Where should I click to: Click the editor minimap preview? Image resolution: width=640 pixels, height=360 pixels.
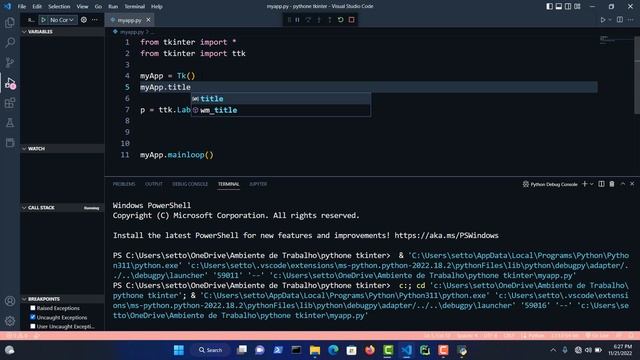[x=615, y=40]
